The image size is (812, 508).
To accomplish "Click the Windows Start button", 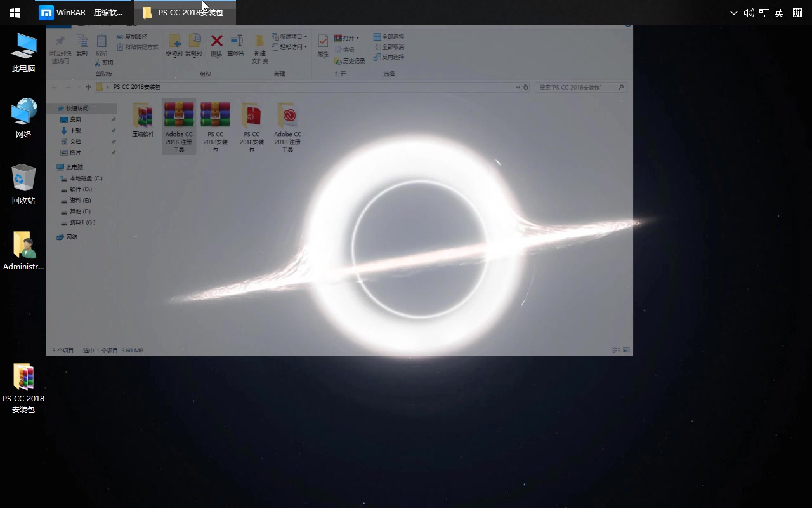I will click(x=15, y=13).
